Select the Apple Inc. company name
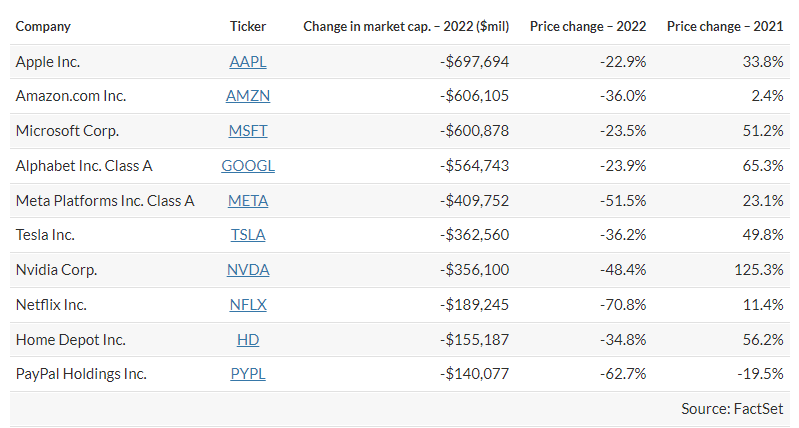 tap(48, 62)
